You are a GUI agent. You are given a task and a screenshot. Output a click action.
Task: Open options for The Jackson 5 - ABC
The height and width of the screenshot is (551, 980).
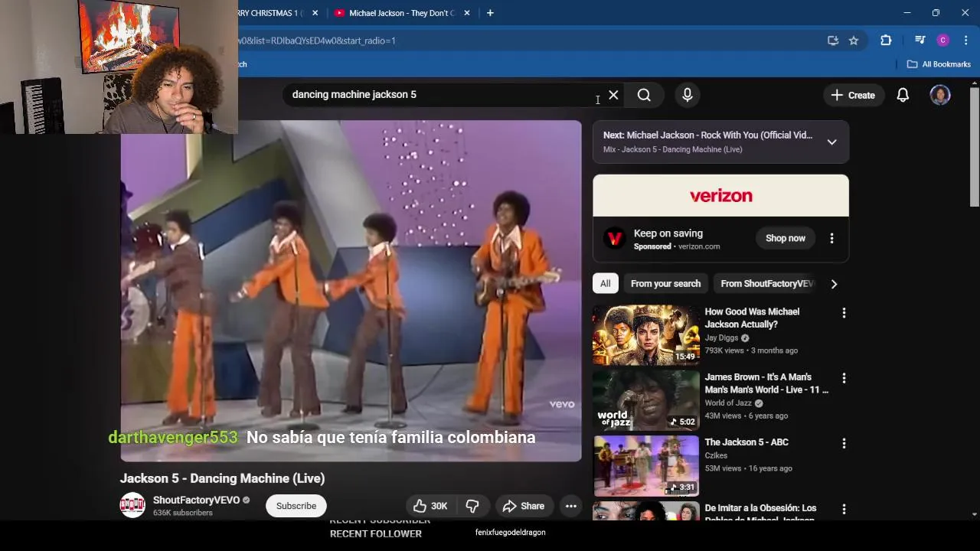tap(844, 443)
